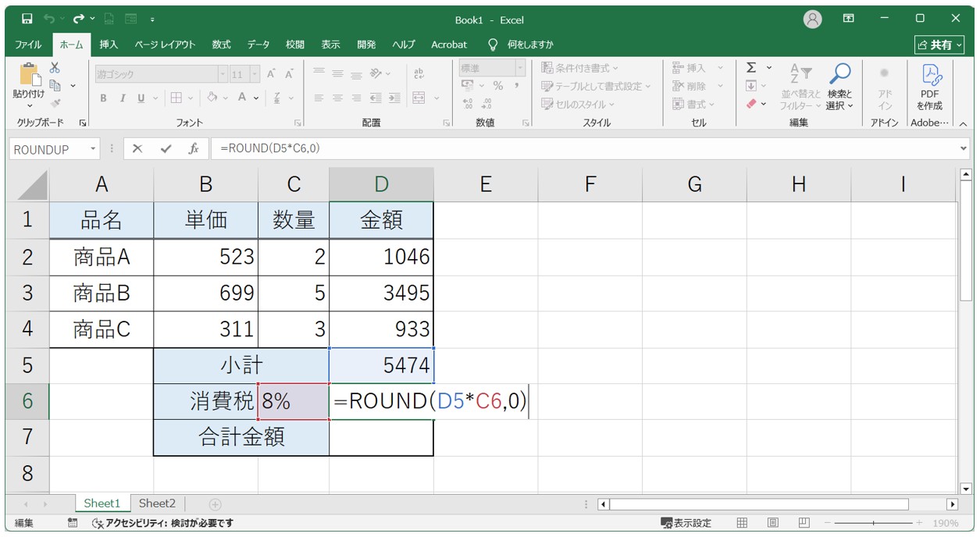Switch to Normal view icon

[x=742, y=523]
